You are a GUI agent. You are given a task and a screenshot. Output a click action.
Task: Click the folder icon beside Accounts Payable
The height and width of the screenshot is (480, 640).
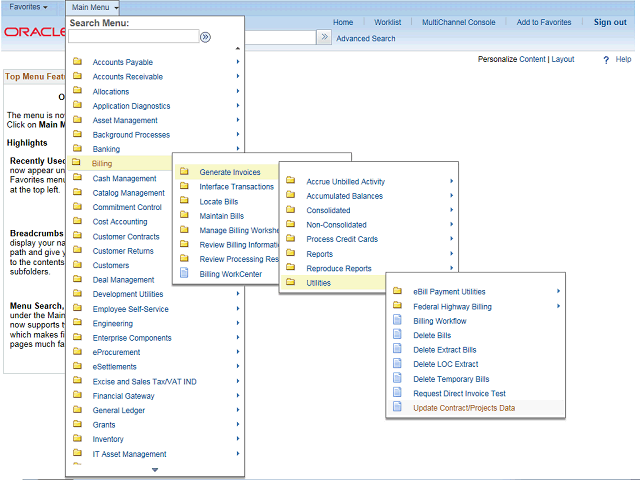[x=77, y=62]
